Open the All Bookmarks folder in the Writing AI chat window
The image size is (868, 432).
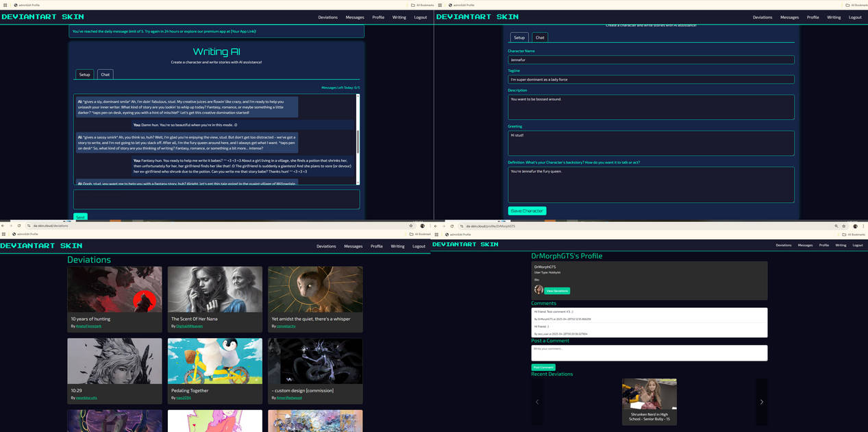[x=422, y=5]
